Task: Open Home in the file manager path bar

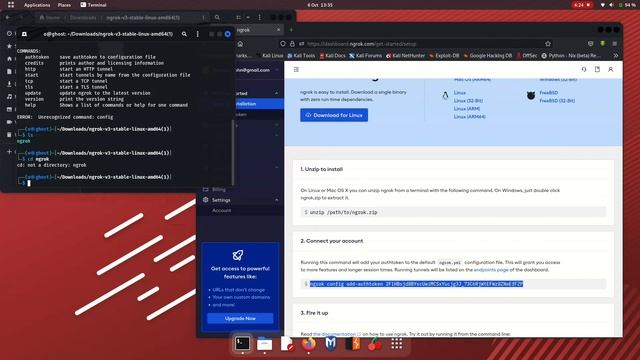Action: [x=50, y=18]
